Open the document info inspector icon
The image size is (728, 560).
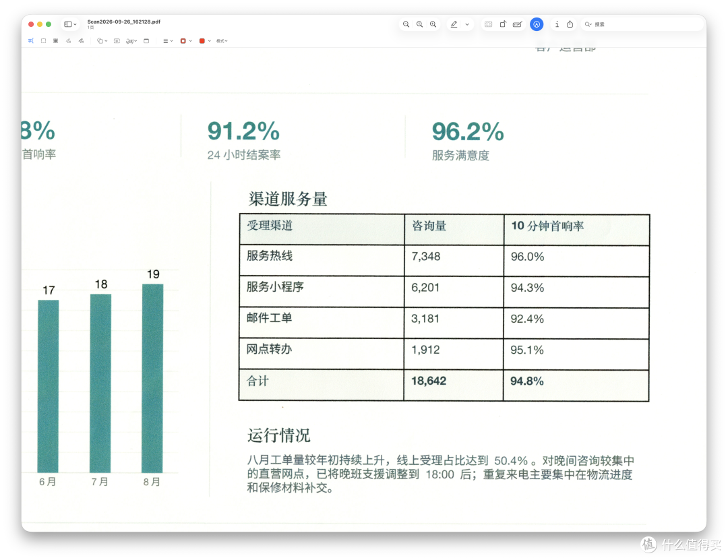click(x=557, y=24)
